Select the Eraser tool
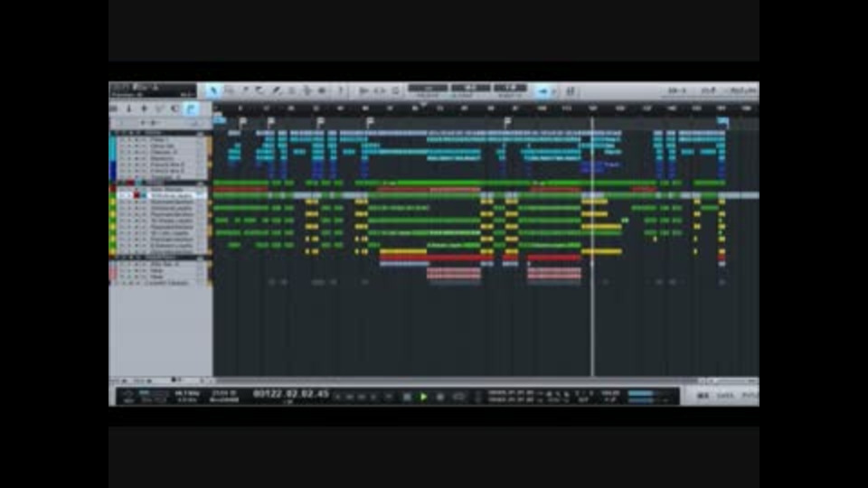 pyautogui.click(x=259, y=91)
